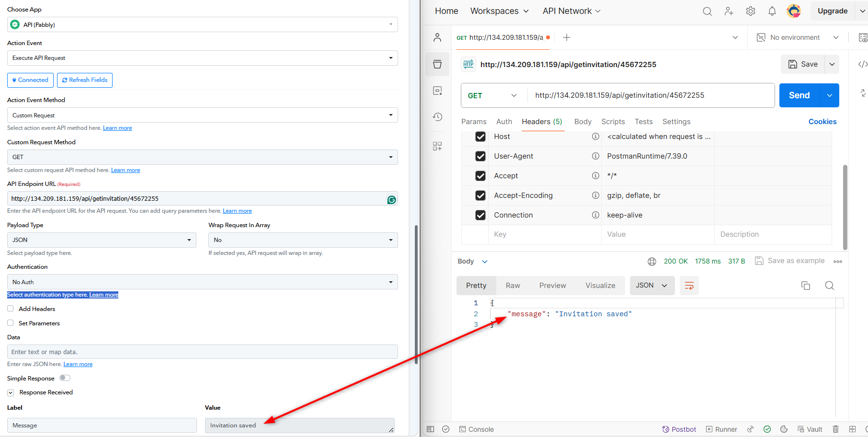Screen dimensions: 868x437
Task: Open the Trash icon in Postman status bar
Action: (835, 429)
